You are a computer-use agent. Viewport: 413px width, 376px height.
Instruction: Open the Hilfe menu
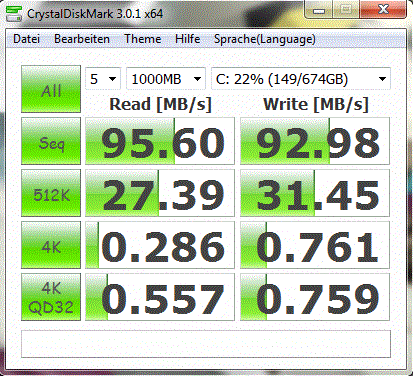tap(188, 39)
